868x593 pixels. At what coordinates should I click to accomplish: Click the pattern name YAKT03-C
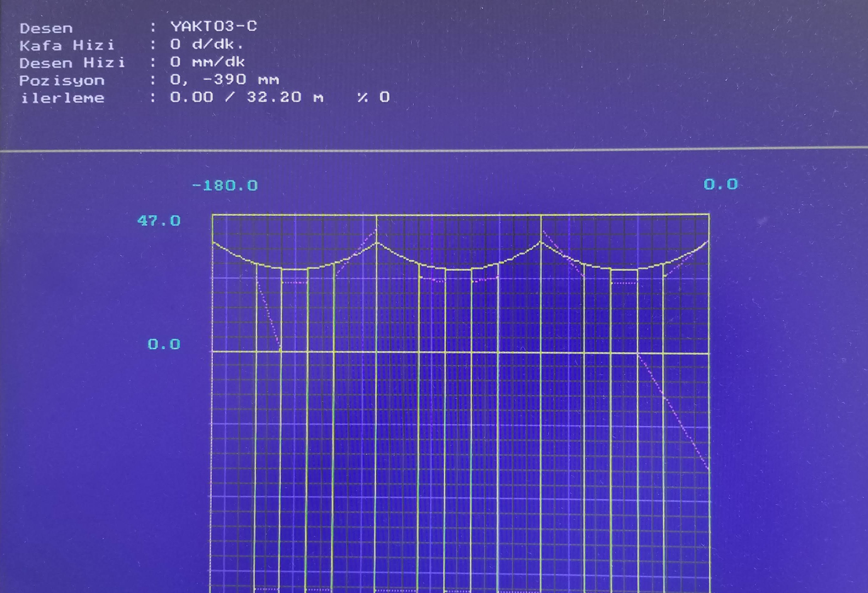click(214, 26)
